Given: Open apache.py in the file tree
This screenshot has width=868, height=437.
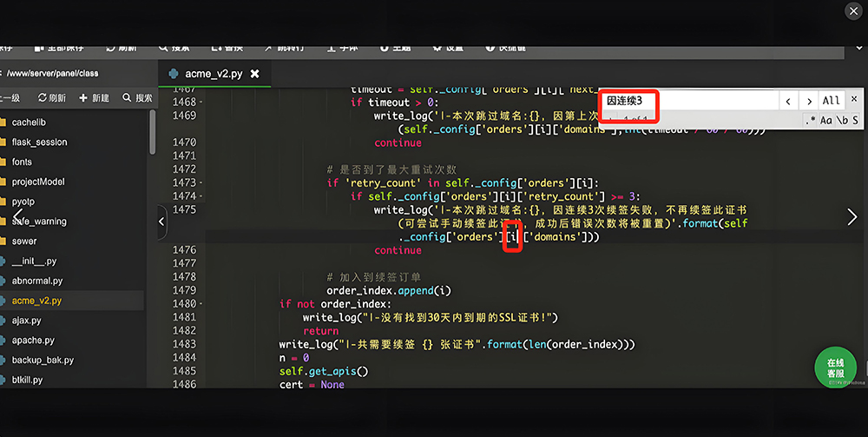Looking at the screenshot, I should tap(33, 341).
